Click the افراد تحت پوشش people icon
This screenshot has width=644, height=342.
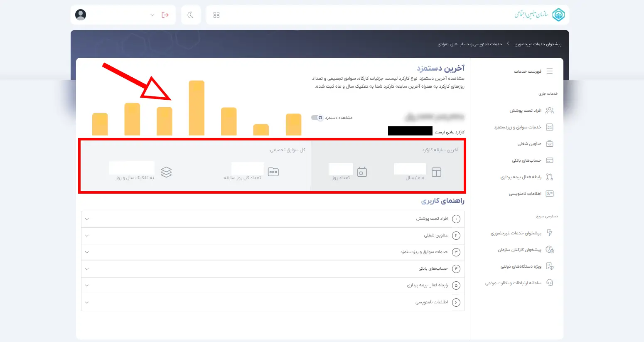[x=550, y=110]
